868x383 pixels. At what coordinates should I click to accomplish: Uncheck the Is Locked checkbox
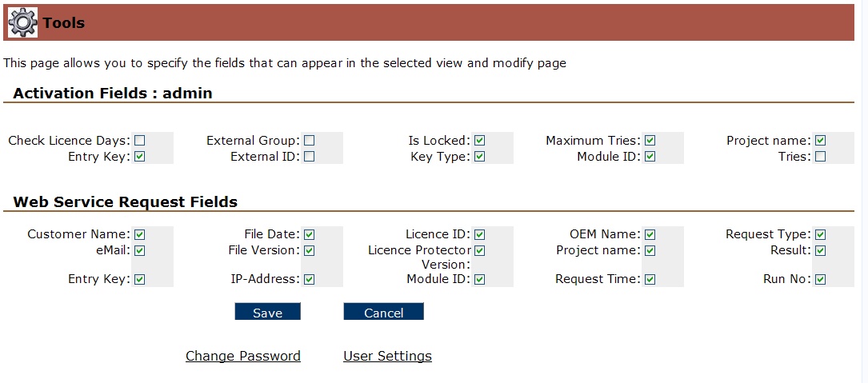tap(479, 141)
